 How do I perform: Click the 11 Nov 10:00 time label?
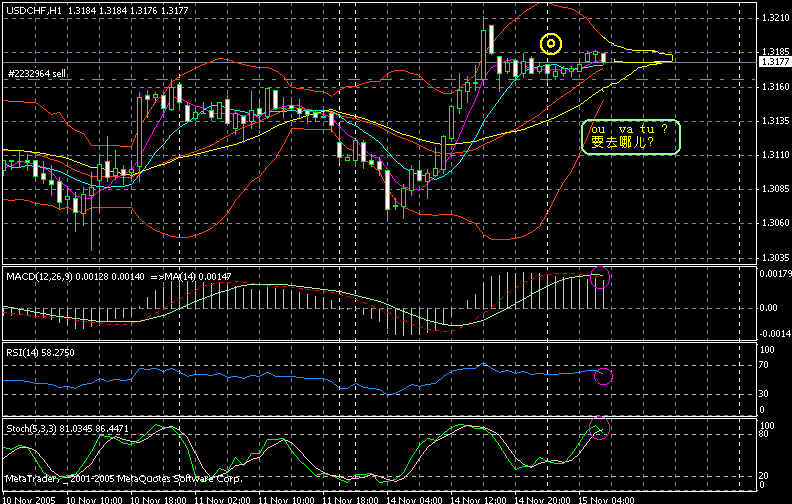pyautogui.click(x=286, y=500)
